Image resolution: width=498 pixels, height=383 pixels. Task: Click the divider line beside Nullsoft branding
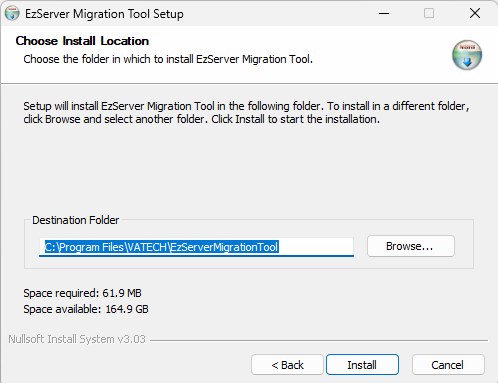(x=319, y=340)
